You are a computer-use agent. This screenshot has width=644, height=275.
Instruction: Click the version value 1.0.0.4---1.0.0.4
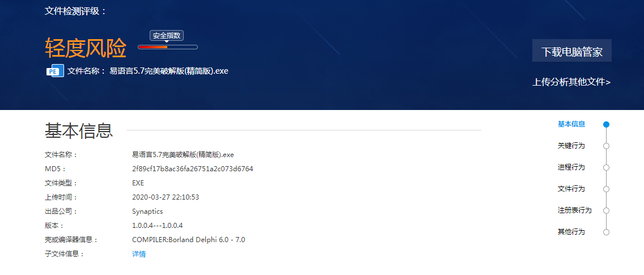click(x=157, y=226)
